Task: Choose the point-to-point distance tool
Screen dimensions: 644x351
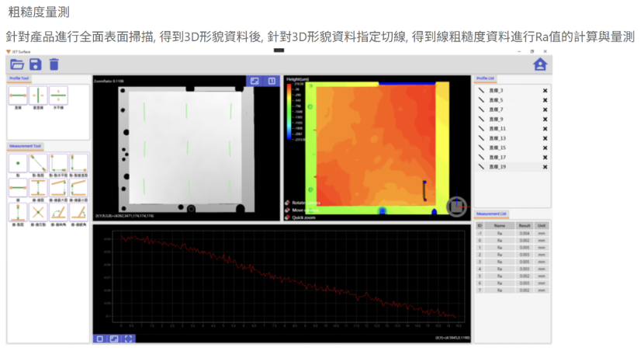Action: pos(38,163)
